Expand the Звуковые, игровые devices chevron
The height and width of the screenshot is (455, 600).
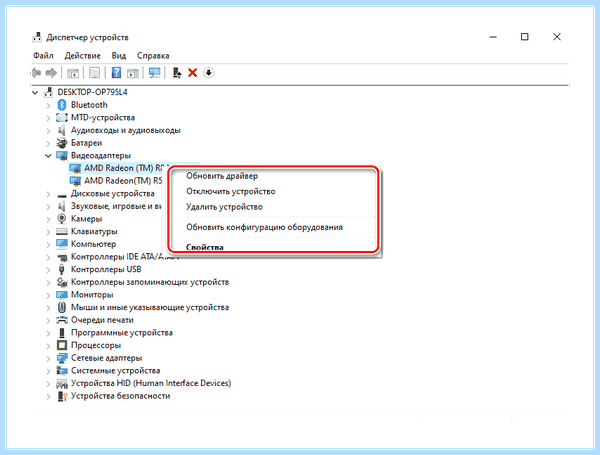(48, 206)
